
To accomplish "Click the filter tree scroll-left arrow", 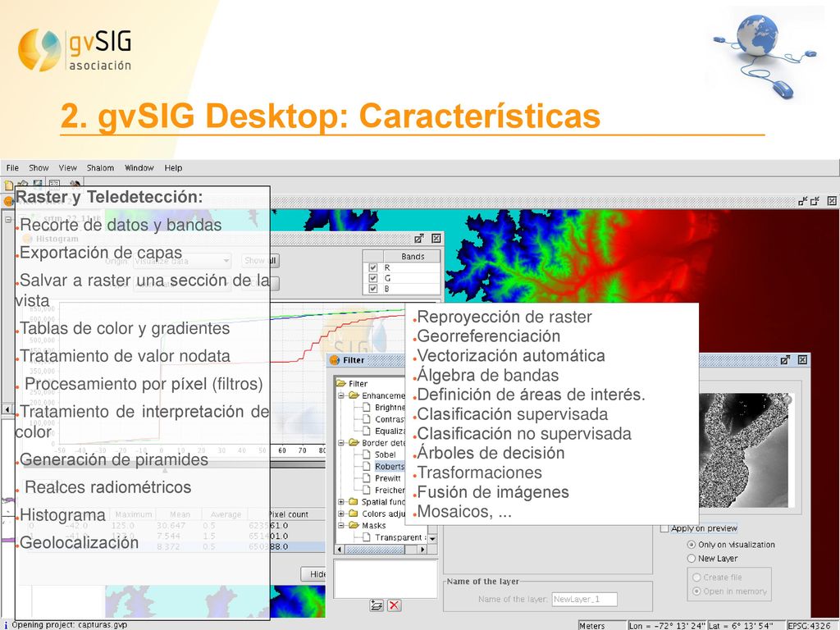I will pos(339,549).
